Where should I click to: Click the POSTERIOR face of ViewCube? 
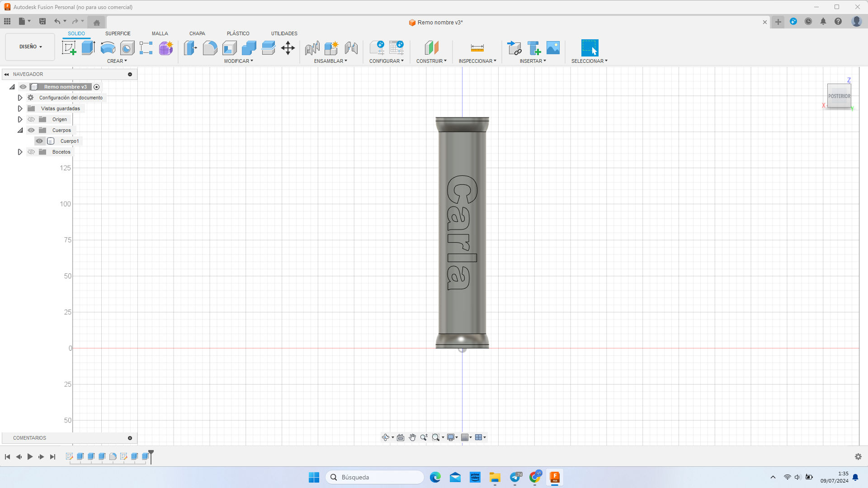[x=839, y=96]
